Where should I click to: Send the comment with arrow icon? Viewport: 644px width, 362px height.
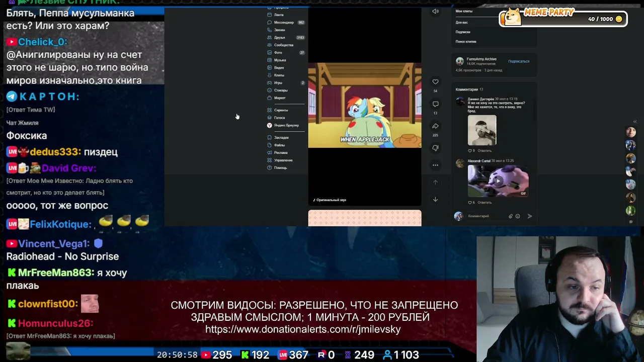pyautogui.click(x=530, y=216)
